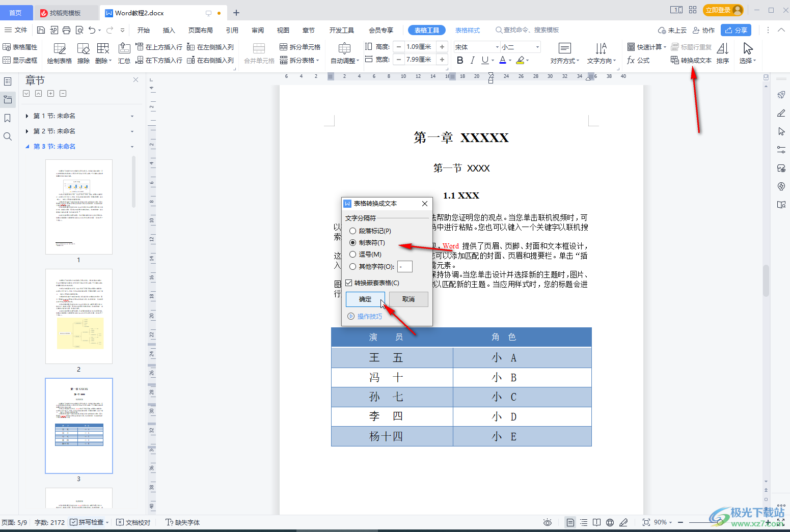Click Split Cells (拆分单元格)
Screen dimensions: 790x532
300,47
